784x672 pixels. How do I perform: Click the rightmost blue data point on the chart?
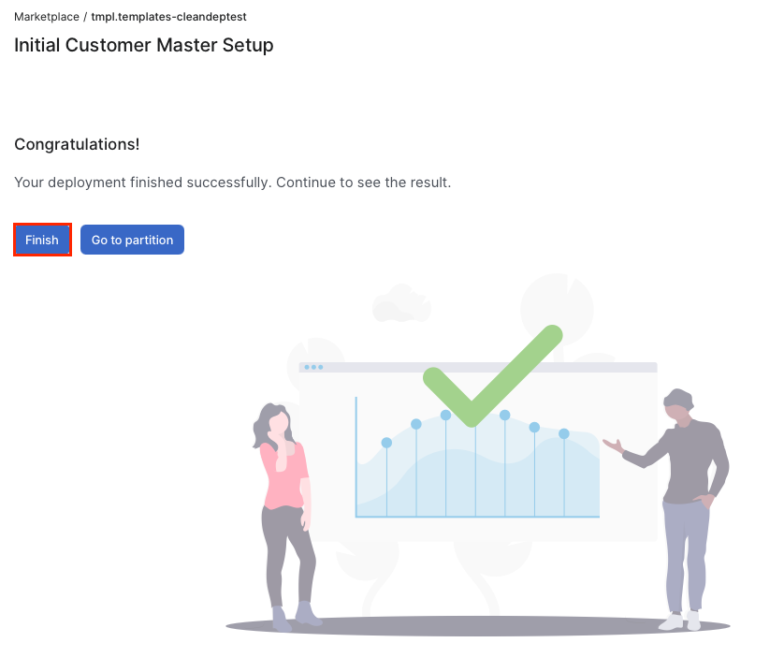click(564, 433)
